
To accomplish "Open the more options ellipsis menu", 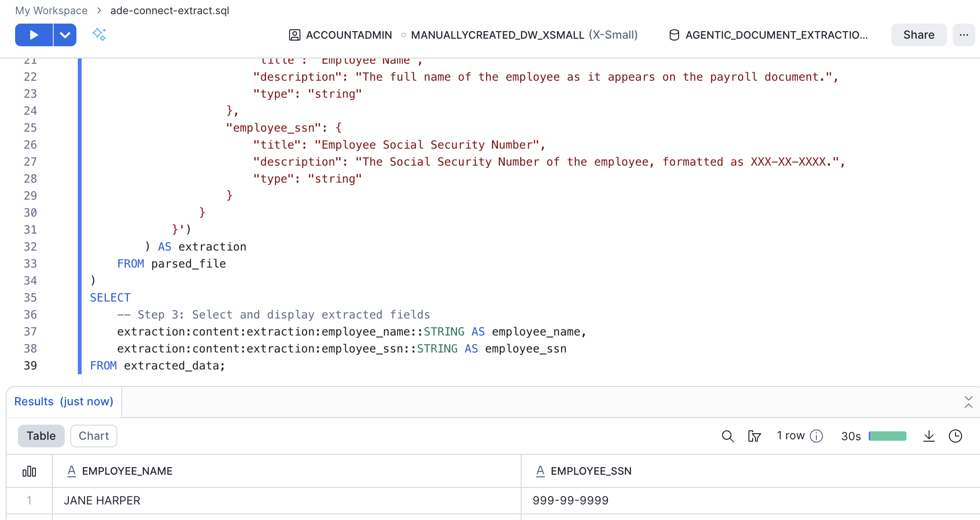I will (963, 35).
